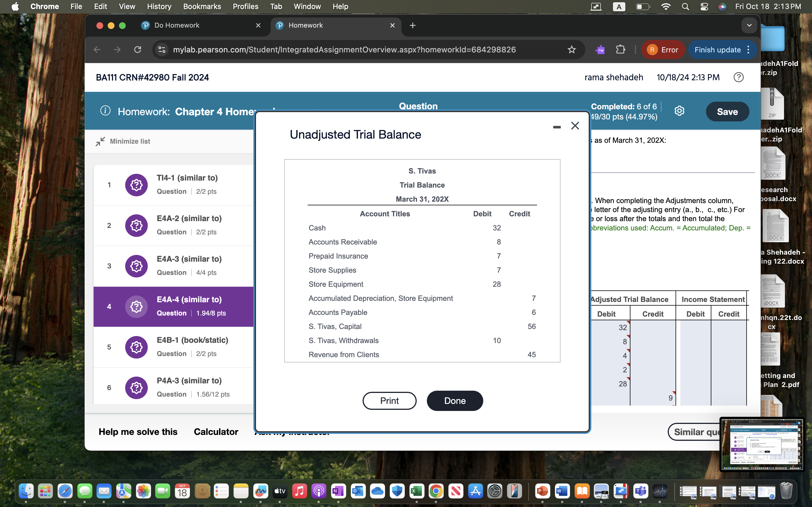812x507 pixels.
Task: Minimize the Unadjusted Trial Balance dialog
Action: tap(557, 127)
